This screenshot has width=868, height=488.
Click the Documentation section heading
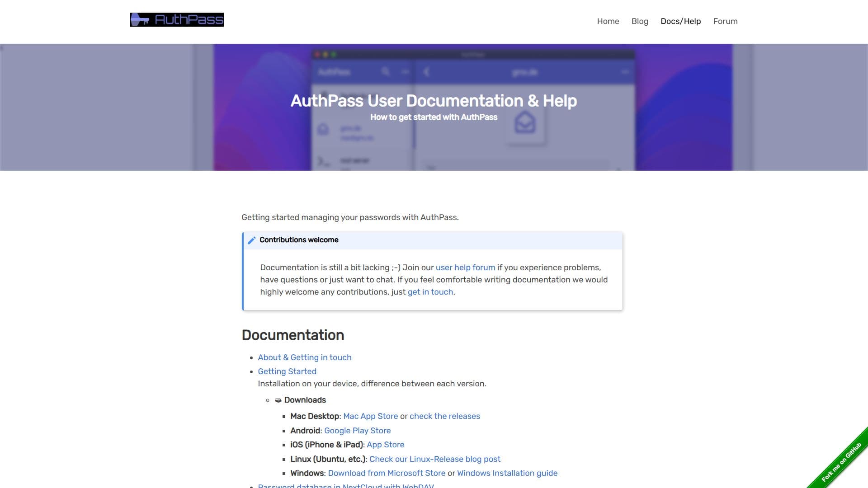click(293, 335)
